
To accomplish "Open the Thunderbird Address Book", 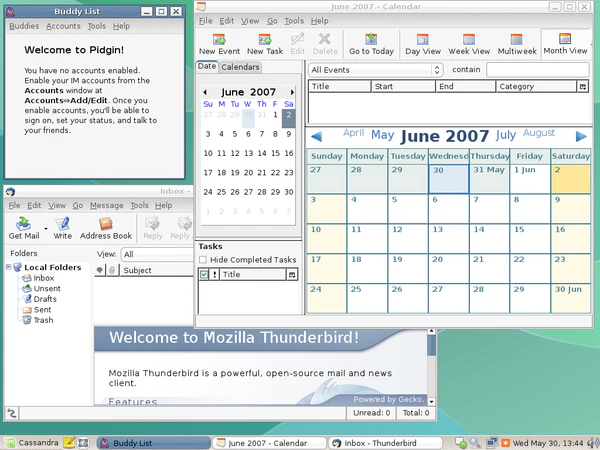I will tap(106, 228).
